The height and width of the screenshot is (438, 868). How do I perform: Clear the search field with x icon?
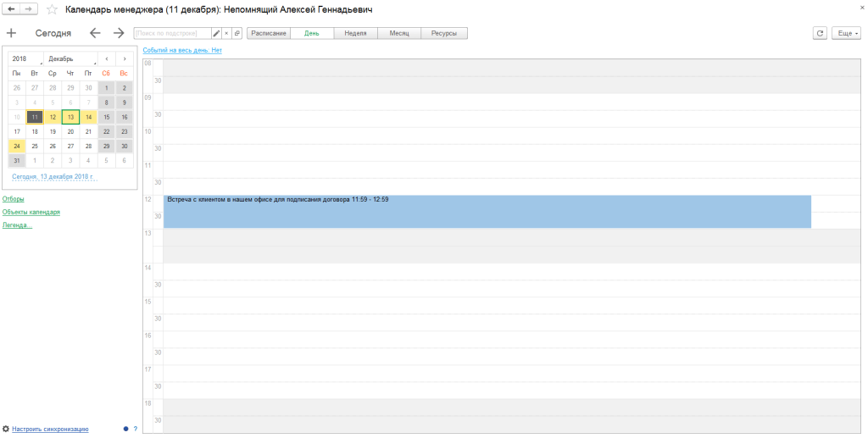226,33
